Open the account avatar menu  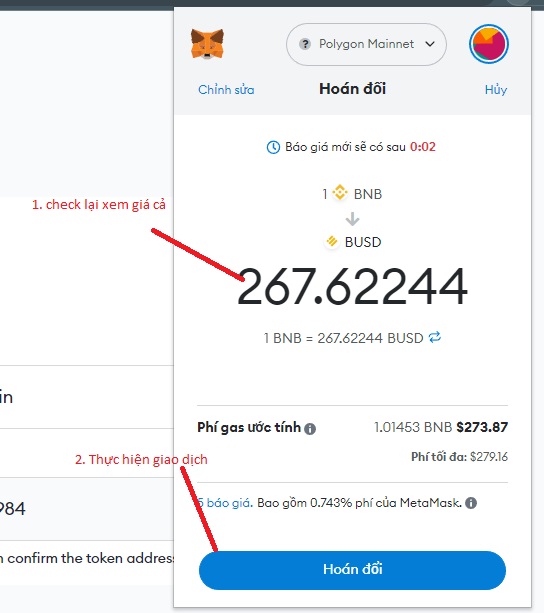pyautogui.click(x=489, y=44)
